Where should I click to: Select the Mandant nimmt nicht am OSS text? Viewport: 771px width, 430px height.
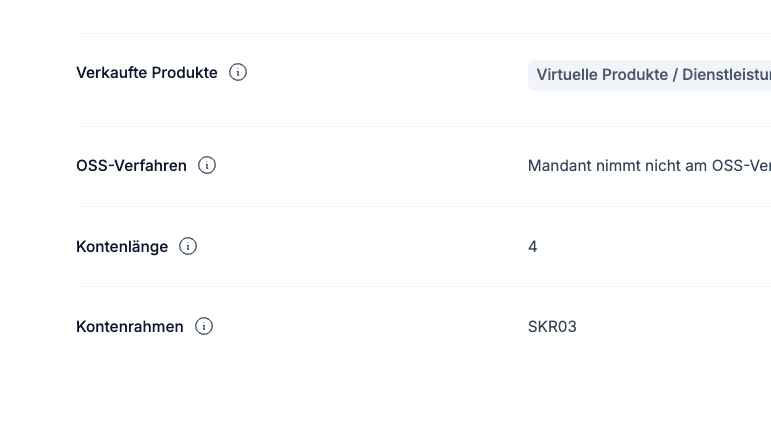[x=649, y=166]
